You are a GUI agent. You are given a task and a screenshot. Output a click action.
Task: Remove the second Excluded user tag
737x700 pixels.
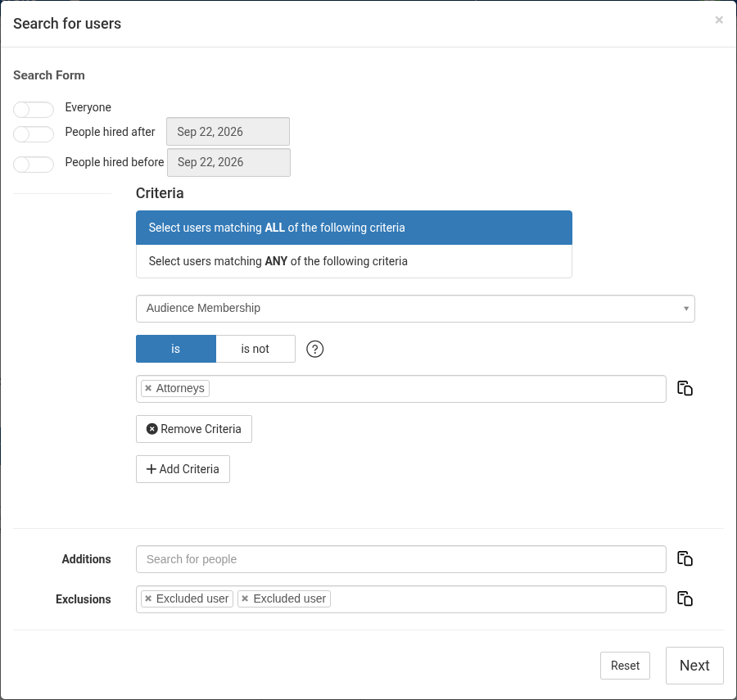coord(245,598)
